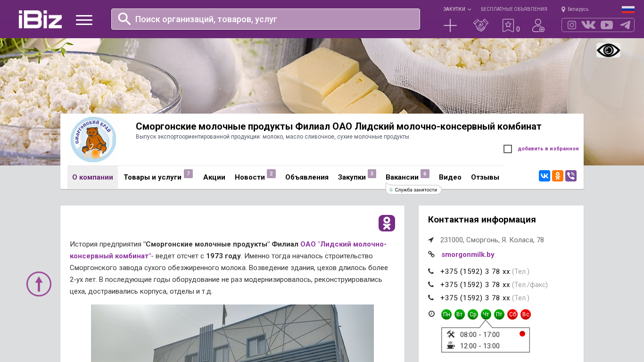Viewport: 644px width, 362px height.
Task: Select Saturday (Сб) in the schedule
Action: [512, 314]
